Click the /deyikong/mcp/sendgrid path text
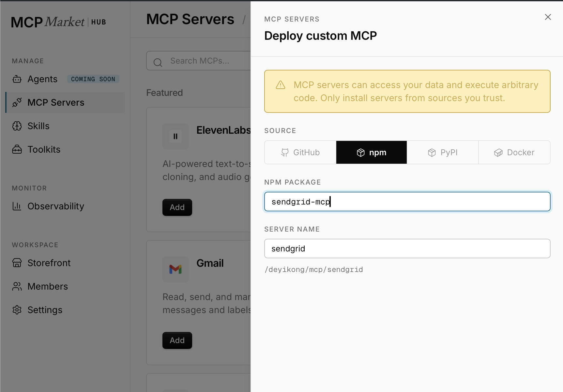 (x=314, y=270)
